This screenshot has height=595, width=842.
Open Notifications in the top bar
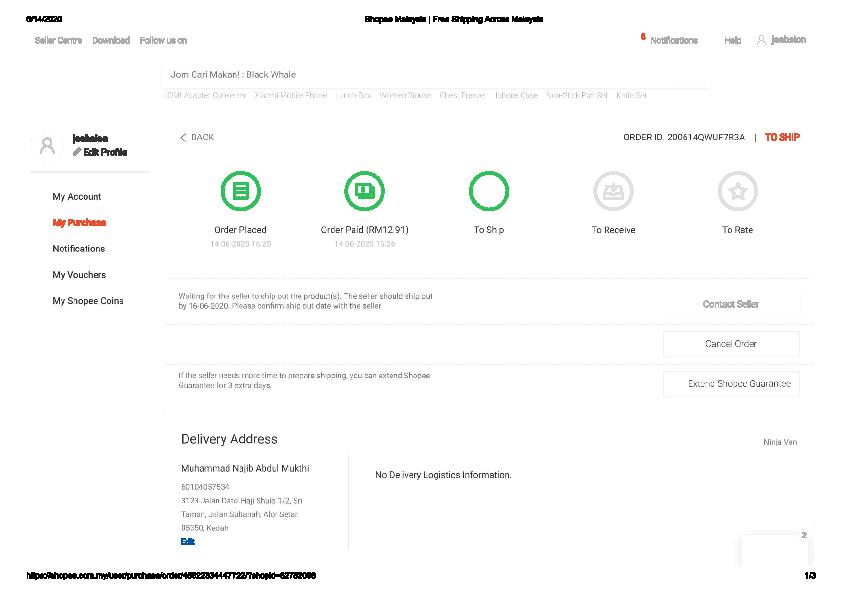pos(674,40)
